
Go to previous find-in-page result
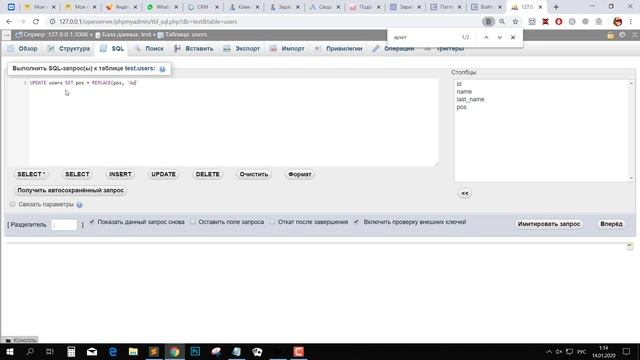tap(486, 37)
